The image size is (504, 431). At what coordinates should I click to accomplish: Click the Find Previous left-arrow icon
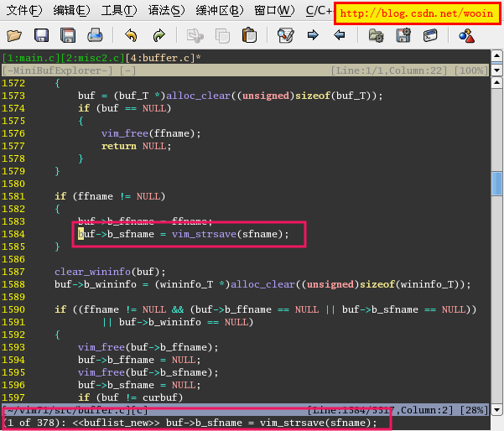(x=339, y=35)
